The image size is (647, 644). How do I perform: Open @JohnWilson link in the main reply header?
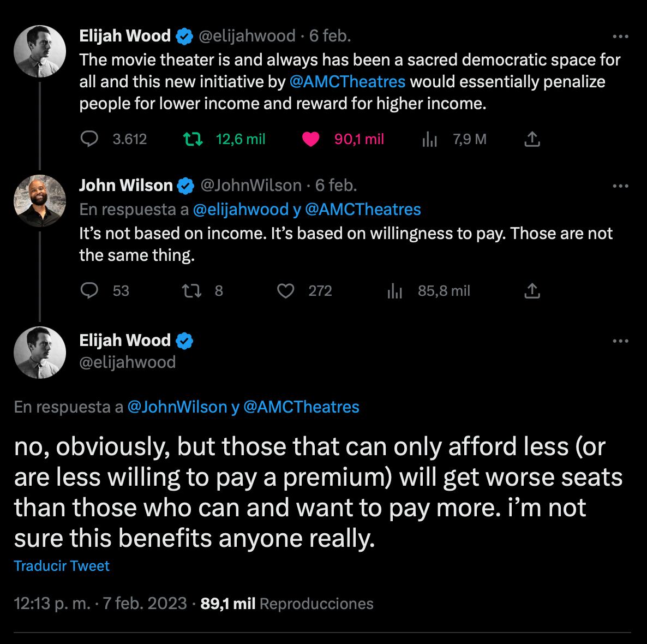(177, 407)
